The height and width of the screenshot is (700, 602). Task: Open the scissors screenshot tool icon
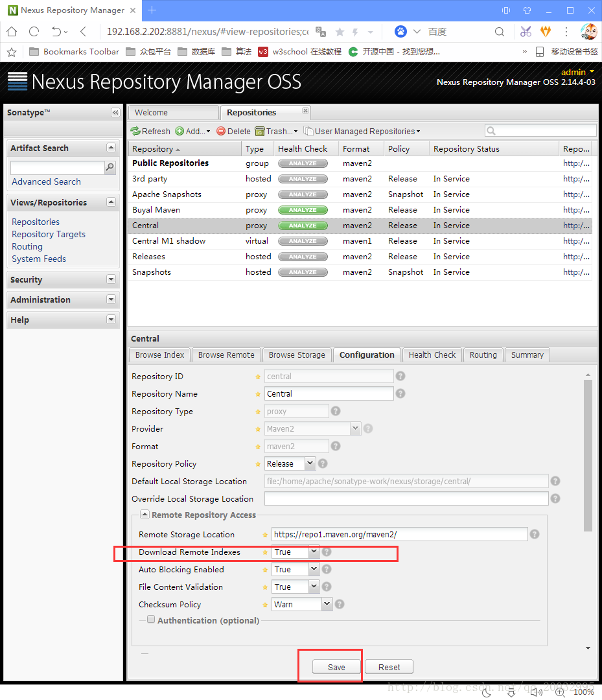point(526,32)
